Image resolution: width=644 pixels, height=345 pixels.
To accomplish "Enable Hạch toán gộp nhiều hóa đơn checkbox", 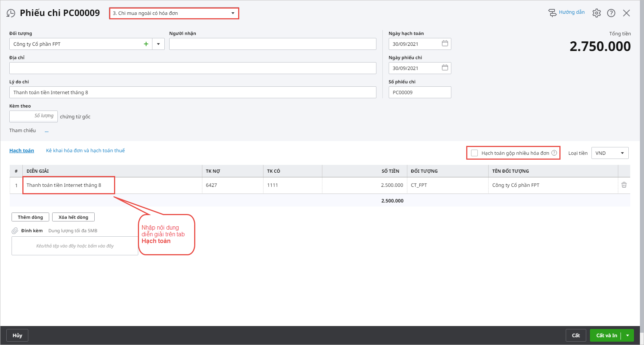I will [474, 153].
